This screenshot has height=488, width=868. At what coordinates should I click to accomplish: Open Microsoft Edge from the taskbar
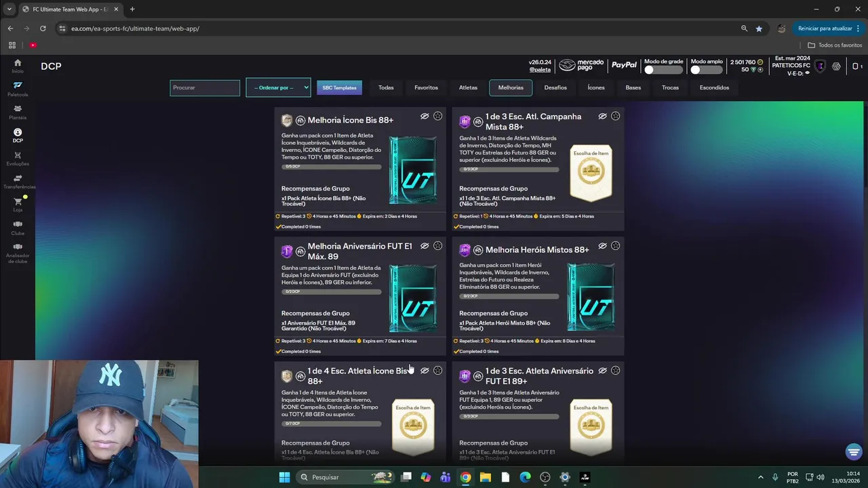[525, 477]
